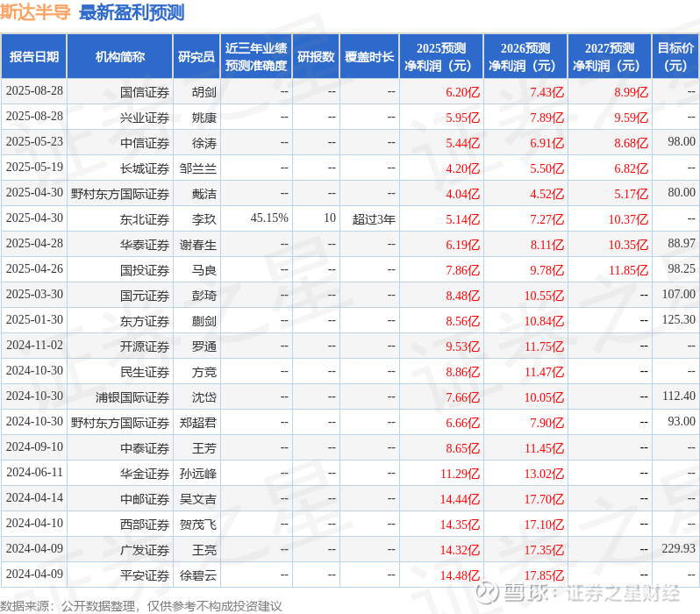The width and height of the screenshot is (700, 614).
Task: Click the 近三年业绩预测准确度 column header
Action: click(256, 56)
